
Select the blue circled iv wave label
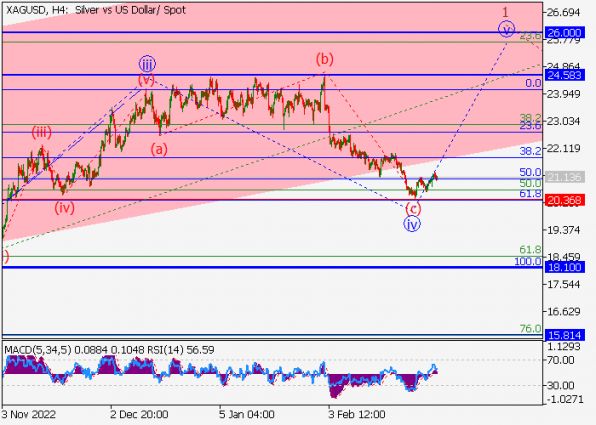pos(412,224)
